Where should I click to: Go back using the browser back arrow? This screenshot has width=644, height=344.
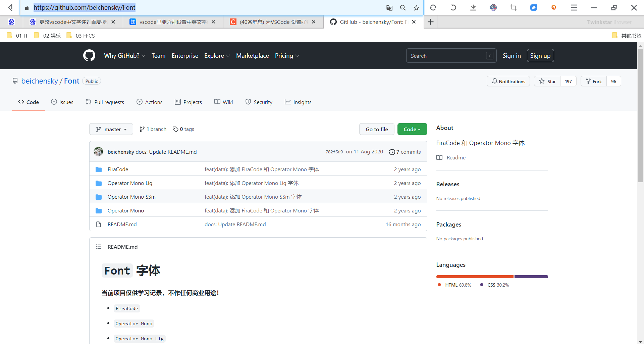pyautogui.click(x=10, y=7)
